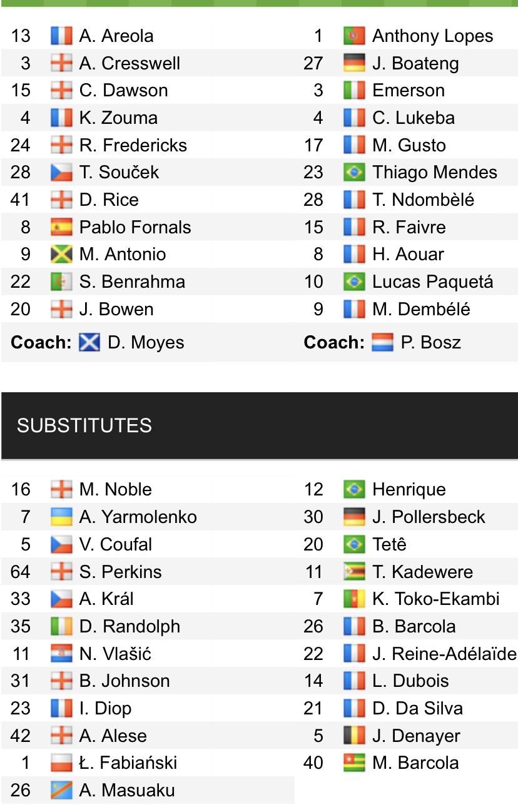Image resolution: width=518 pixels, height=812 pixels.
Task: Open Lucas Paquetá player link
Action: (433, 282)
